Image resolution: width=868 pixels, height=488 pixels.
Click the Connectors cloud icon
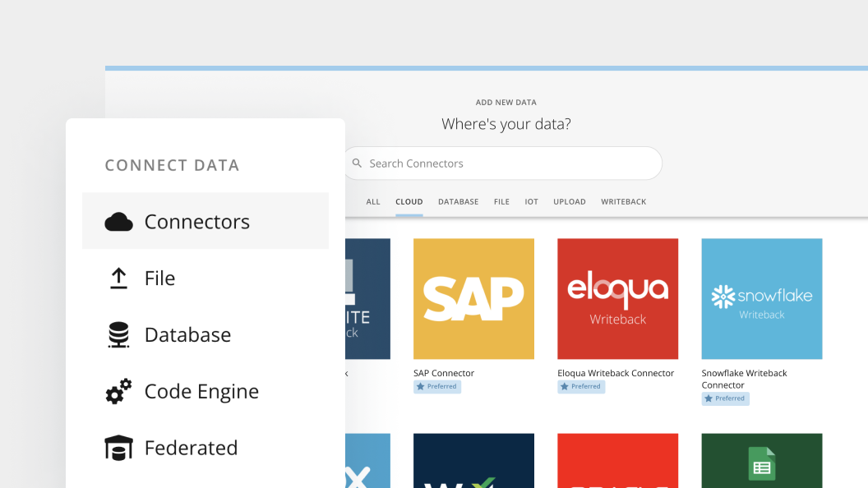118,222
